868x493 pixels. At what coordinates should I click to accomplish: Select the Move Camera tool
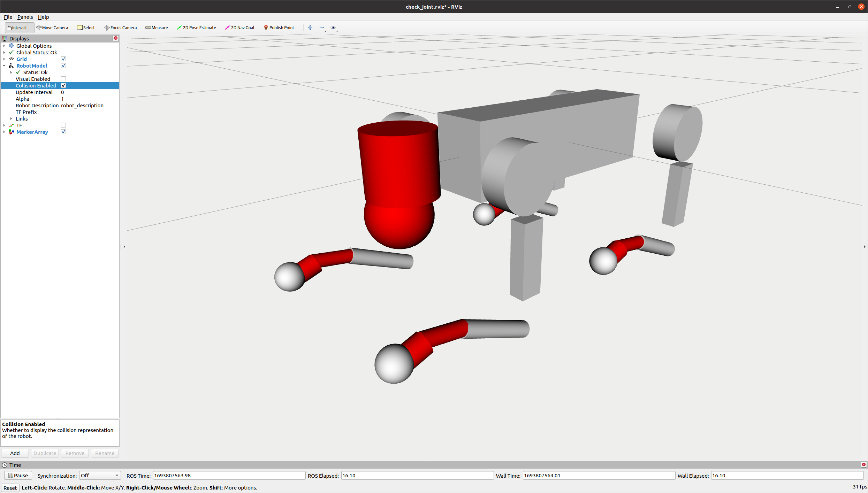pyautogui.click(x=52, y=28)
